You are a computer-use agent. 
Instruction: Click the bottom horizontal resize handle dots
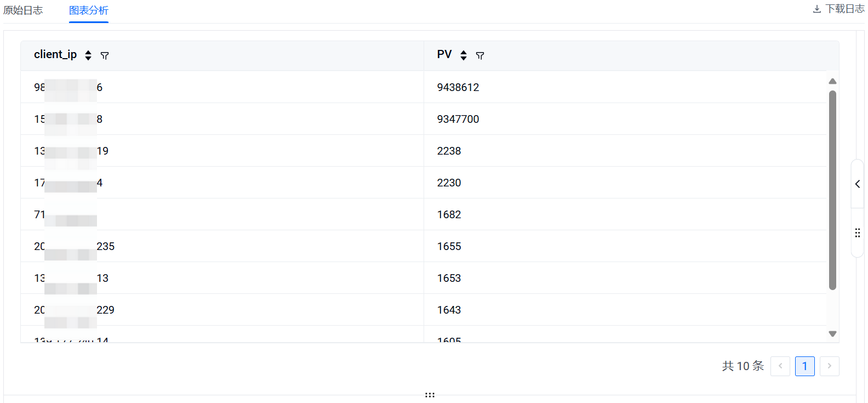[430, 395]
